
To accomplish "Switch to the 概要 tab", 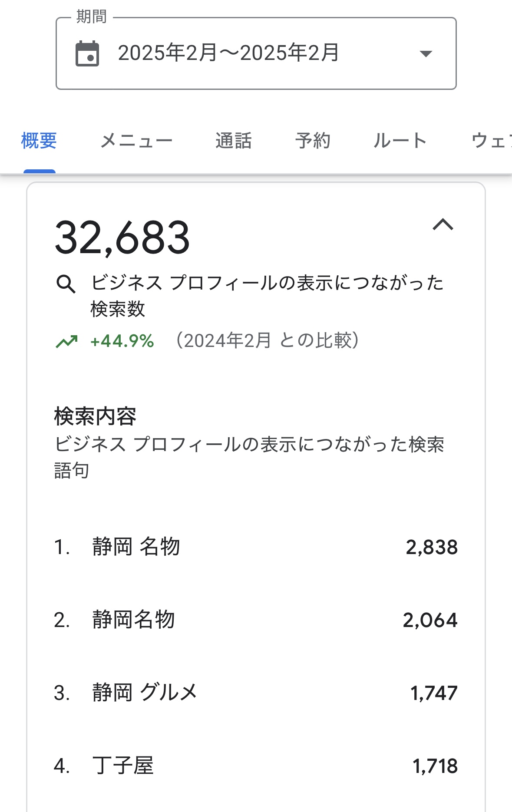I will pyautogui.click(x=39, y=141).
